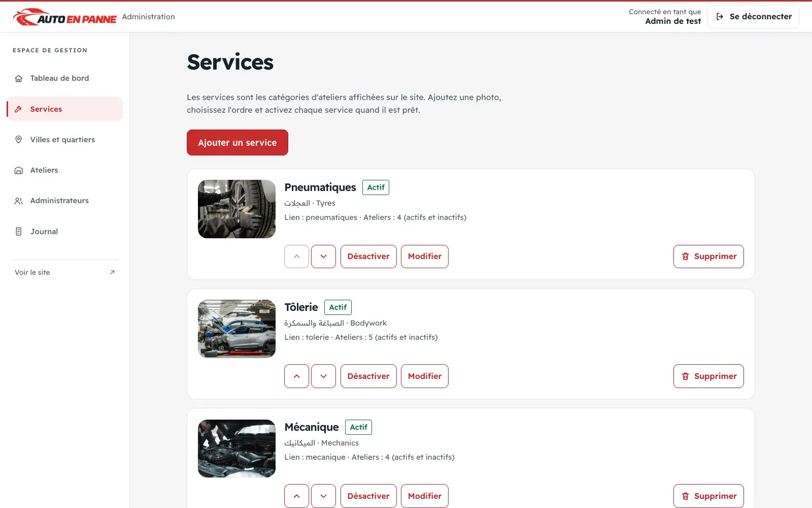Move Mécanique up with the up arrow
Screen dimensions: 812x508
click(x=297, y=496)
